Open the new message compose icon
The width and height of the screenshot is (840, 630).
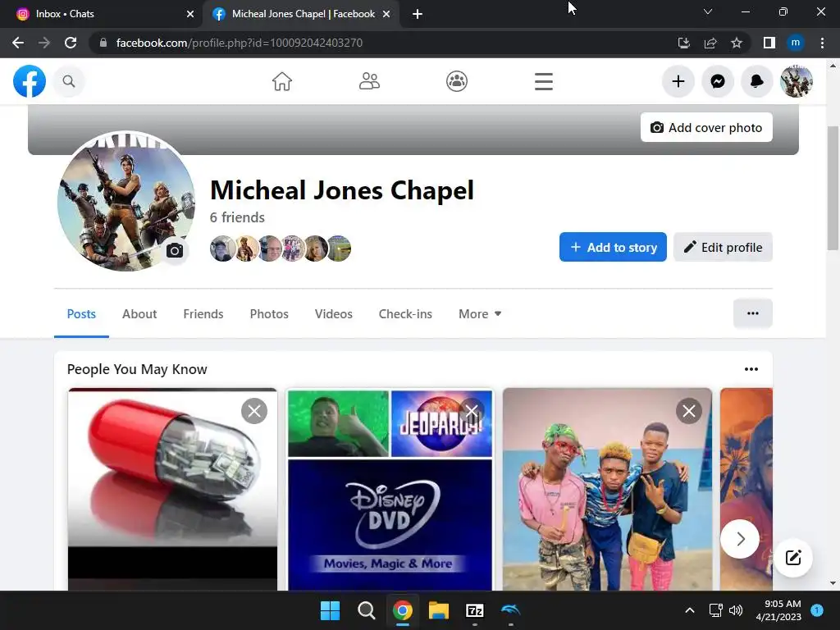(793, 558)
